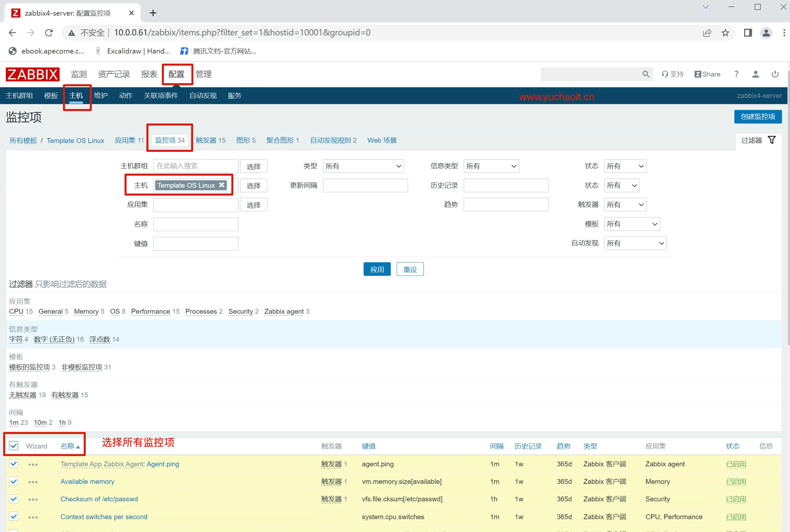Screen dimensions: 790x532
Task: Open the user profile icon
Action: pyautogui.click(x=755, y=74)
